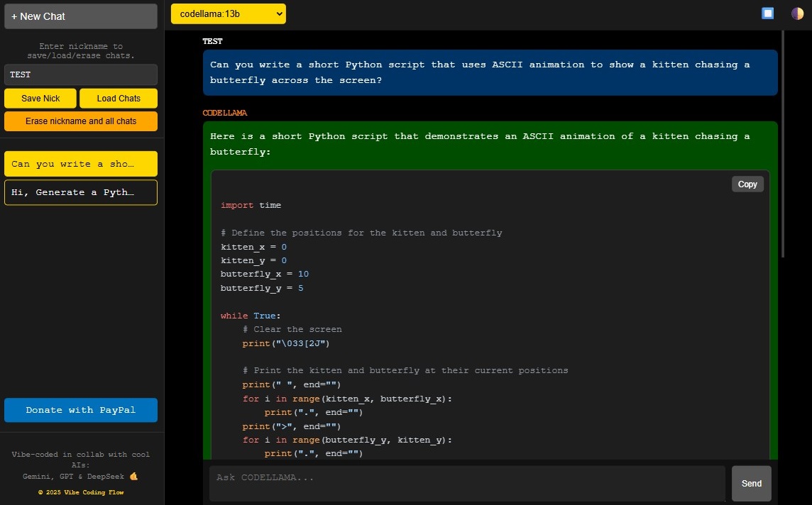
Task: Click the TEST sender label above user message
Action: pos(212,41)
